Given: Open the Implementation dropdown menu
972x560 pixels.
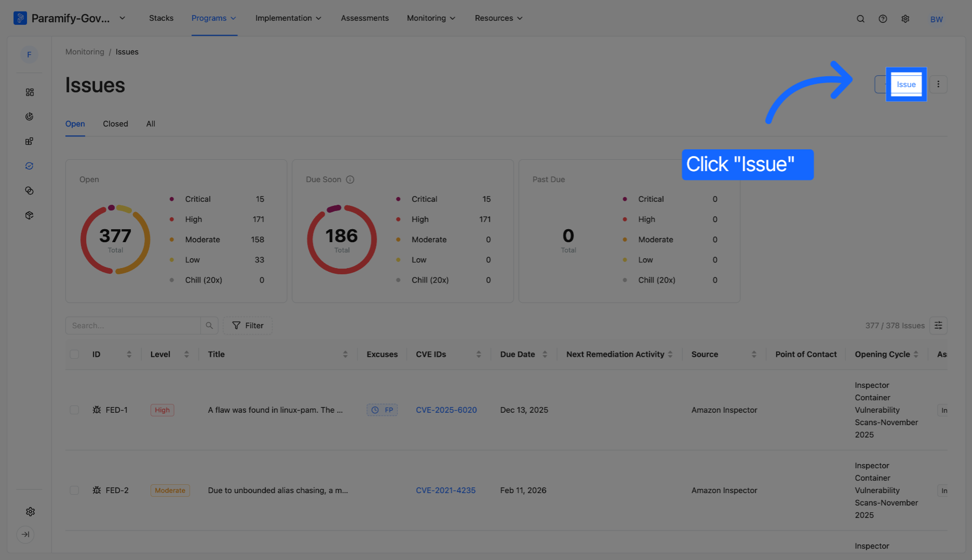Looking at the screenshot, I should pyautogui.click(x=288, y=18).
